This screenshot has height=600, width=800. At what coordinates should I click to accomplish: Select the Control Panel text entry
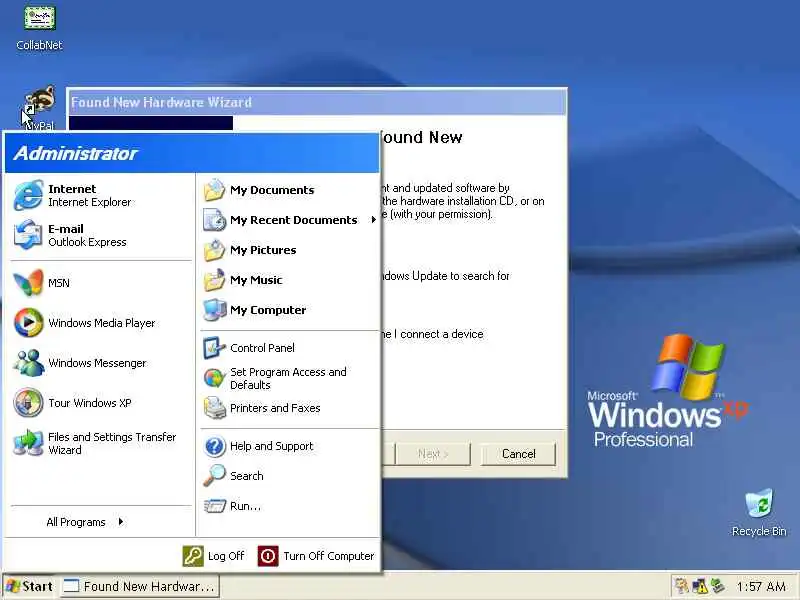tap(262, 348)
